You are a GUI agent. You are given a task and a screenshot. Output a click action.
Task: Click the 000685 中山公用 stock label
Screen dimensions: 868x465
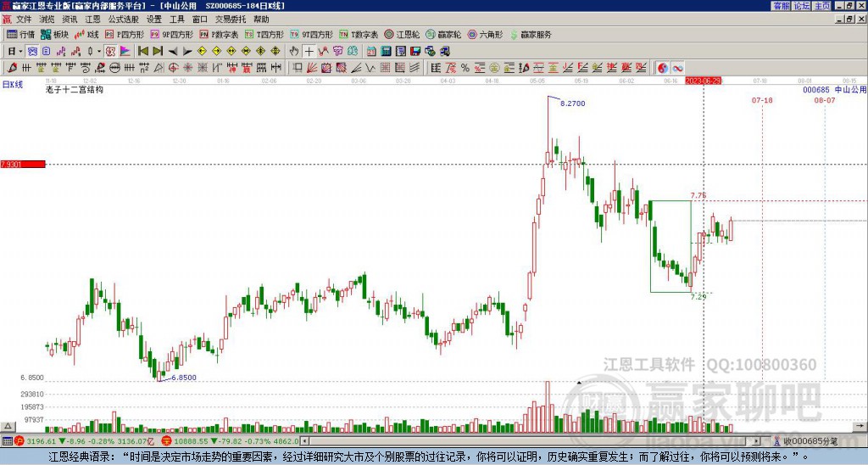pos(834,90)
